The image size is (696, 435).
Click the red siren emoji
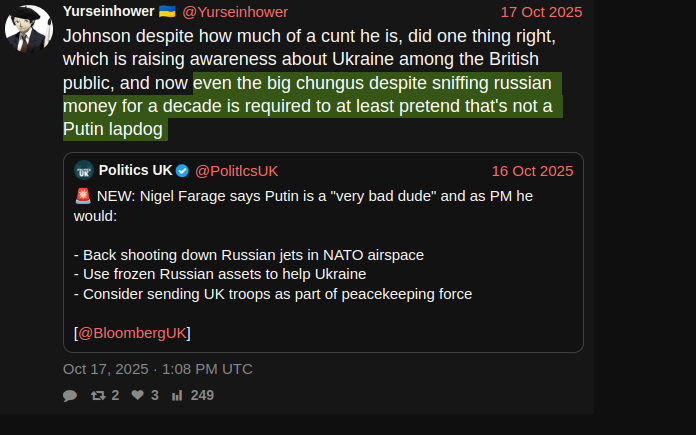[83, 196]
